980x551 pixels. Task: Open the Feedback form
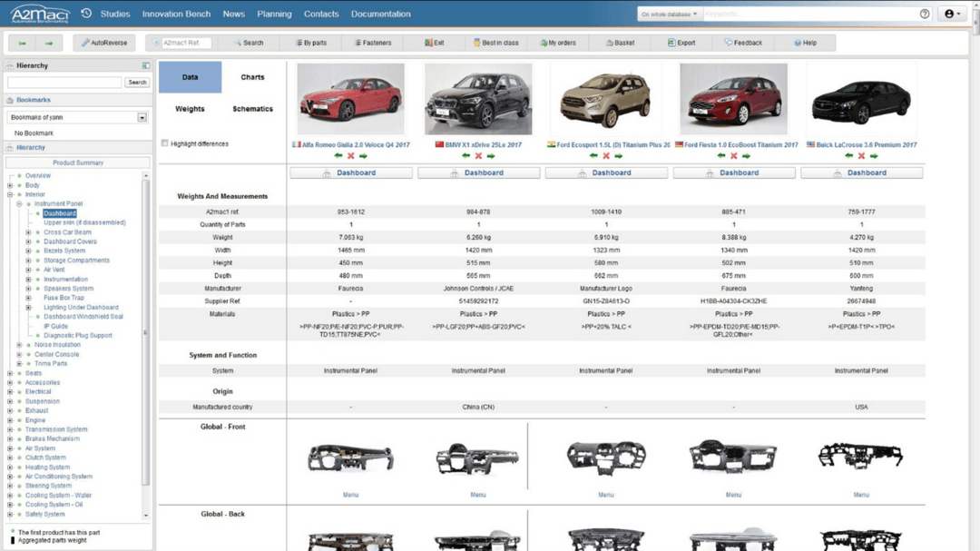(x=743, y=44)
